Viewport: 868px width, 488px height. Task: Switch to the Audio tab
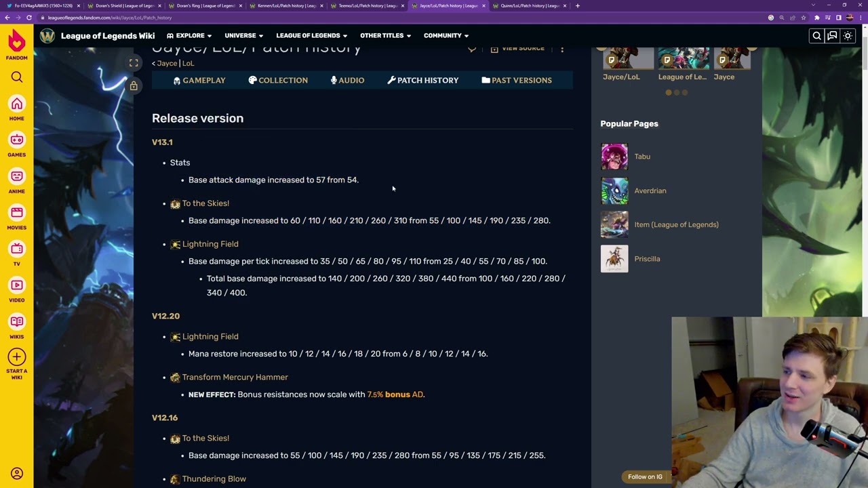click(x=347, y=80)
